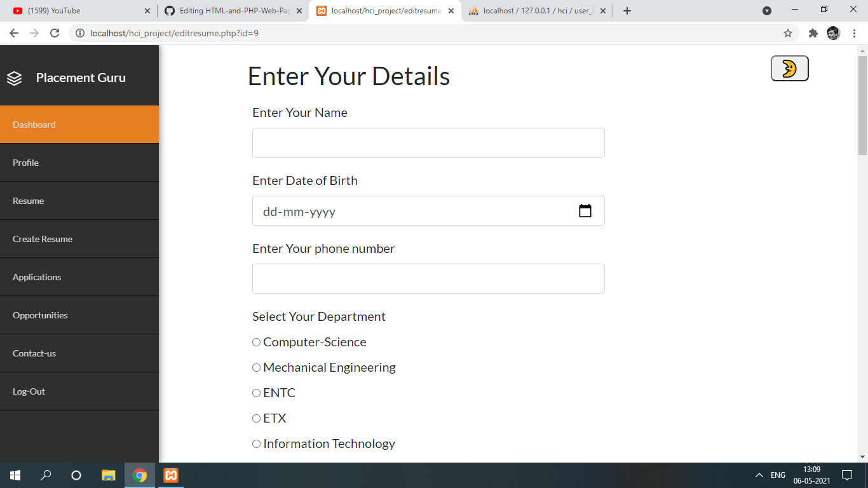Select the Computer-Science radio button
The height and width of the screenshot is (488, 868).
(256, 342)
